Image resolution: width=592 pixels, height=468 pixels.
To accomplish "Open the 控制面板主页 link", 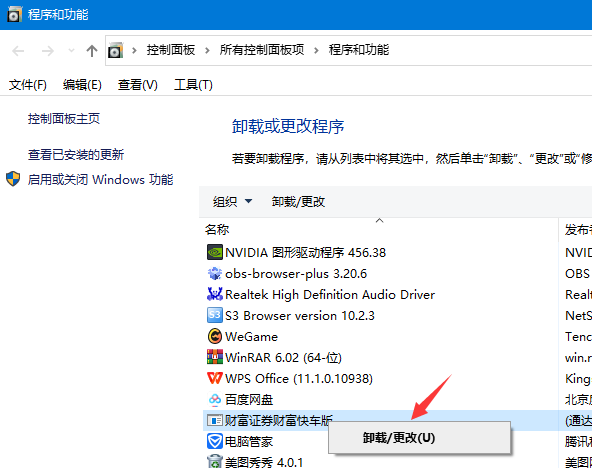I will click(x=64, y=119).
